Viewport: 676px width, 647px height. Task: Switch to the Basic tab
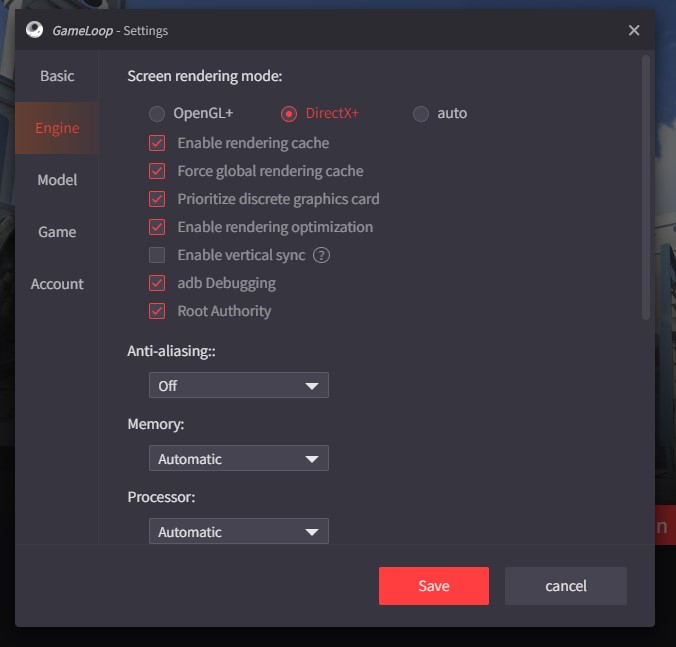[x=57, y=76]
